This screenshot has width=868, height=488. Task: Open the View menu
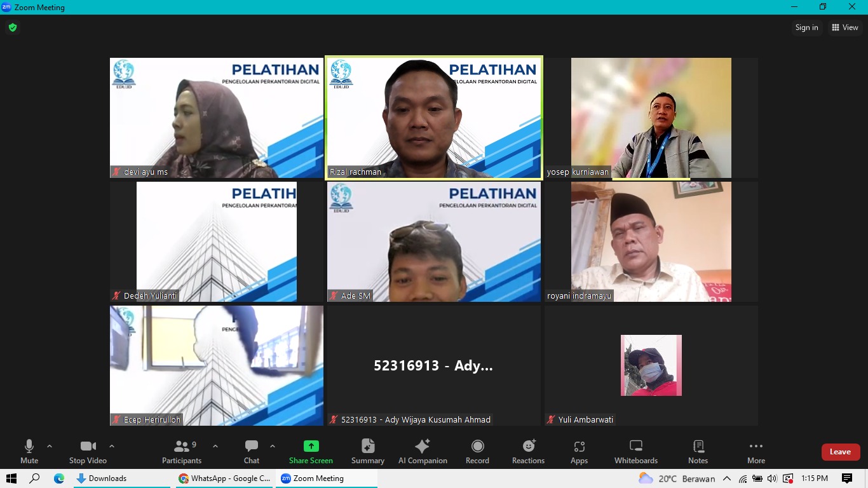click(x=846, y=27)
